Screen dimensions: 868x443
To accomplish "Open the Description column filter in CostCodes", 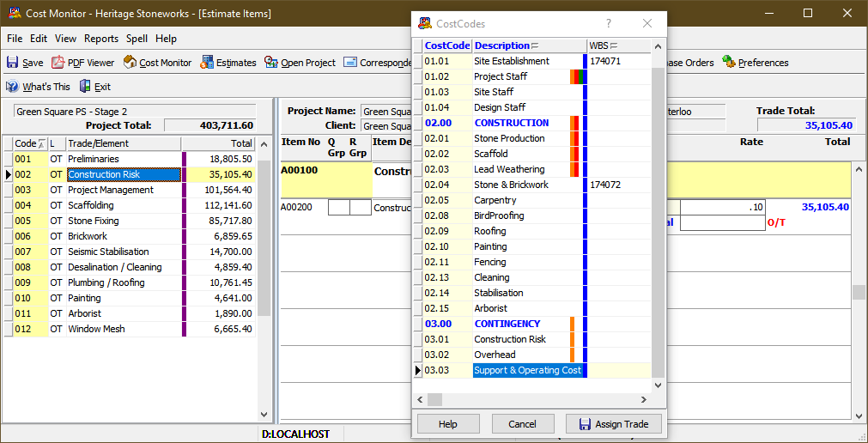I will point(535,46).
